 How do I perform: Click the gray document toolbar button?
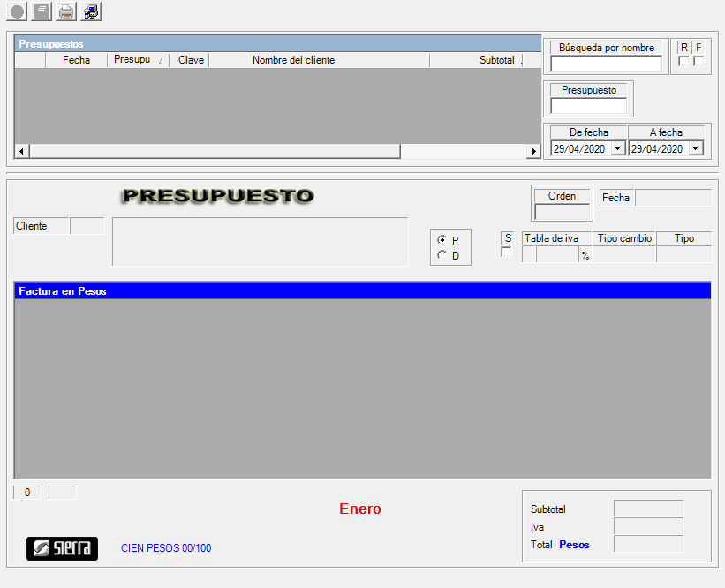click(x=42, y=11)
